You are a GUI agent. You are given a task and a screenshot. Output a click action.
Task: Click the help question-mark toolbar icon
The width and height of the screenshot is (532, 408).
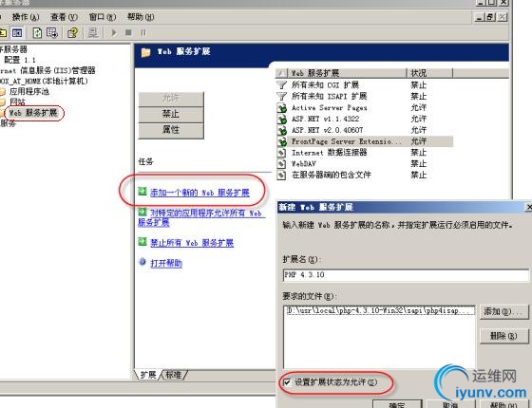click(72, 33)
